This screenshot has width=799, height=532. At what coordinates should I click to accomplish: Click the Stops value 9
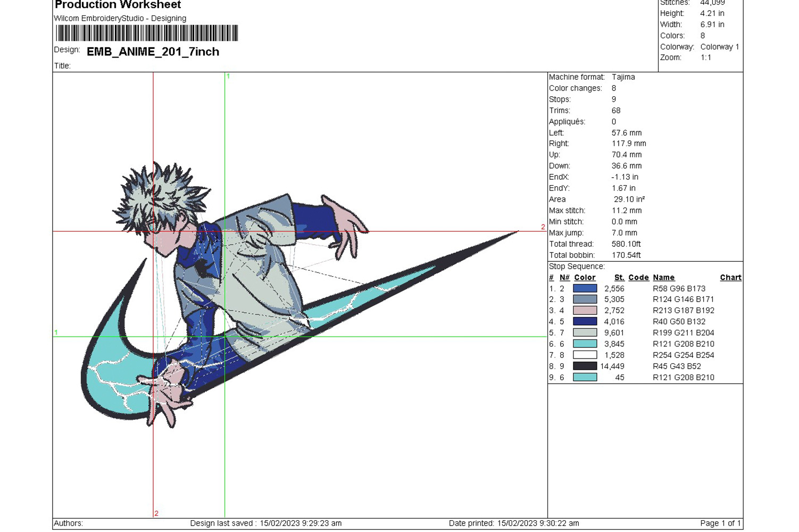tap(614, 99)
